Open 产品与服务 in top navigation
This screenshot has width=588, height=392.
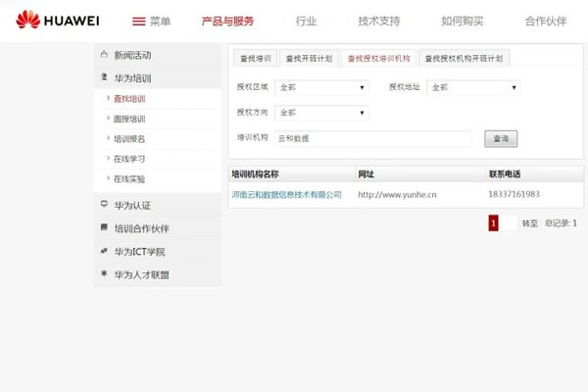[x=227, y=21]
